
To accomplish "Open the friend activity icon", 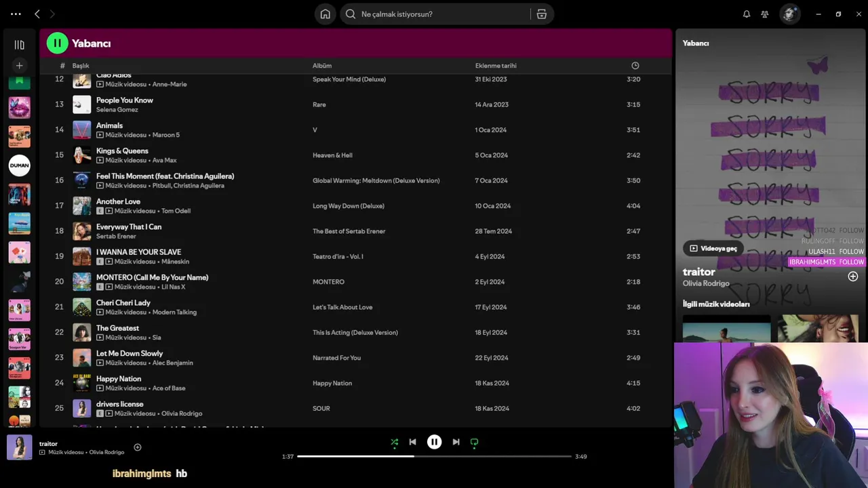I will click(x=765, y=14).
